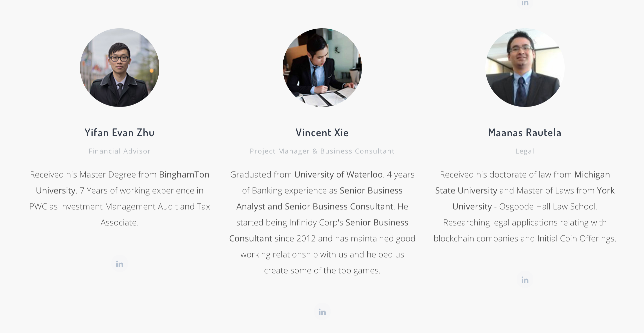Click the Project Manager & Business Consultant label
This screenshot has height=333, width=644.
point(322,151)
